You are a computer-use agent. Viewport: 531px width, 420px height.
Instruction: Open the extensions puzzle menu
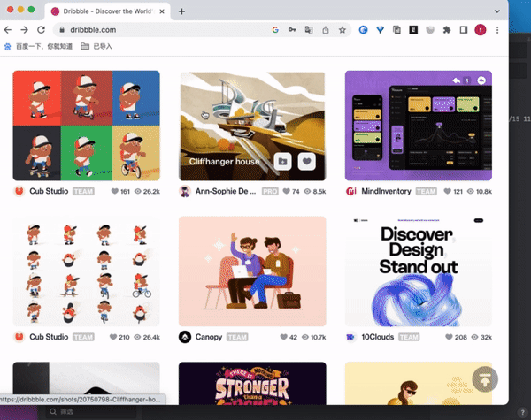(x=447, y=30)
